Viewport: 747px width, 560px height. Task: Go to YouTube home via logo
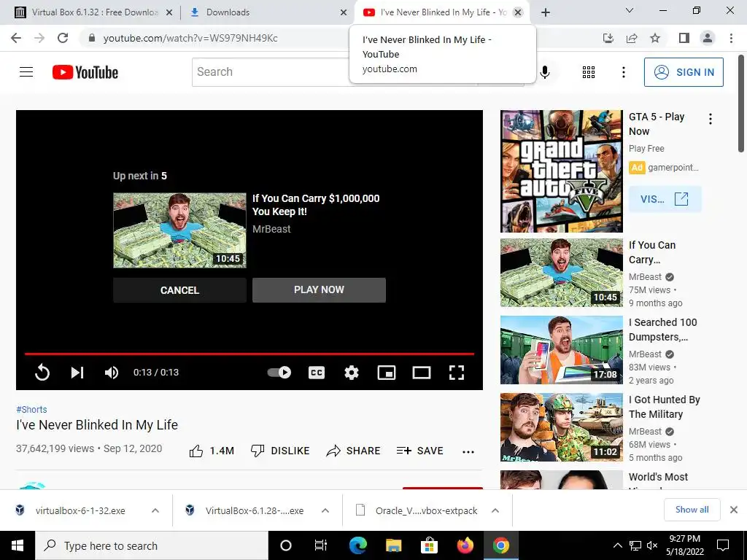(85, 72)
